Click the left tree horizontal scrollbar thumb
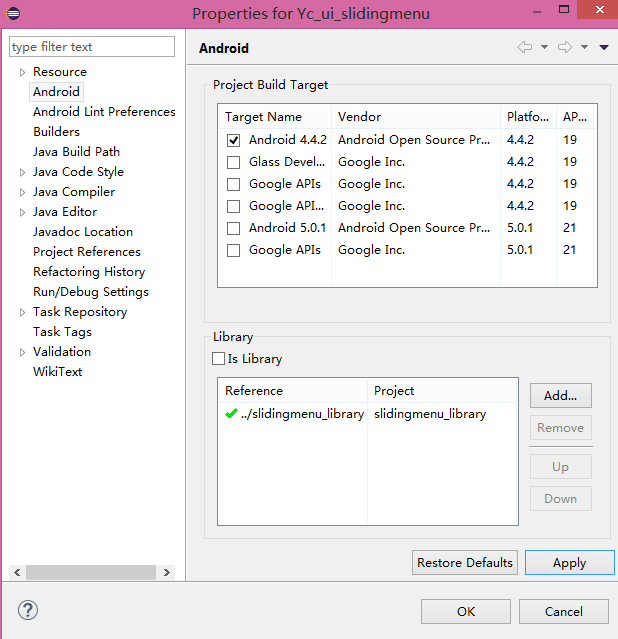 click(x=91, y=572)
